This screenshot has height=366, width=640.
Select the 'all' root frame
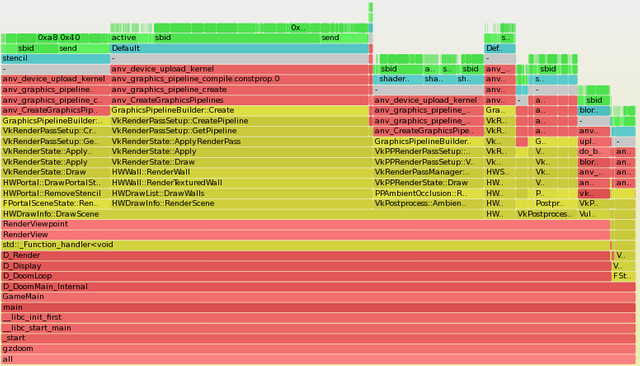click(x=318, y=359)
